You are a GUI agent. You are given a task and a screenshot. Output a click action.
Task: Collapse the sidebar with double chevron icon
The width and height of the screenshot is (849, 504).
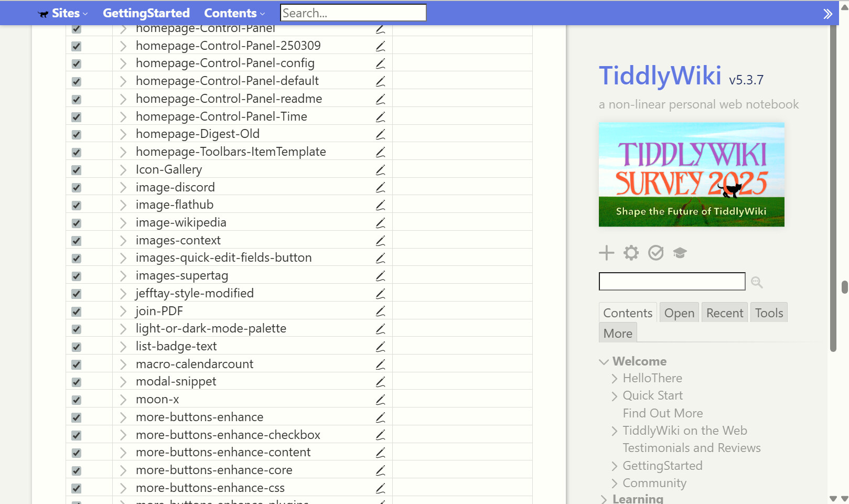827,14
